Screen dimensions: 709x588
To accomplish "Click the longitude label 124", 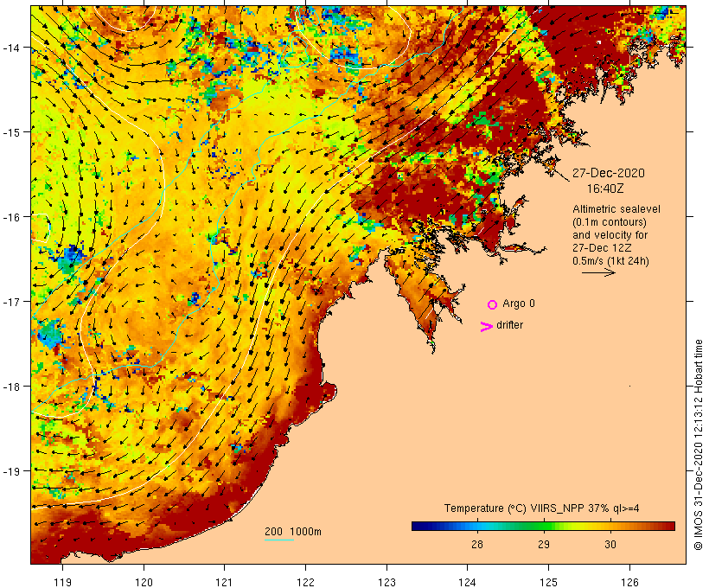I will click(468, 582).
